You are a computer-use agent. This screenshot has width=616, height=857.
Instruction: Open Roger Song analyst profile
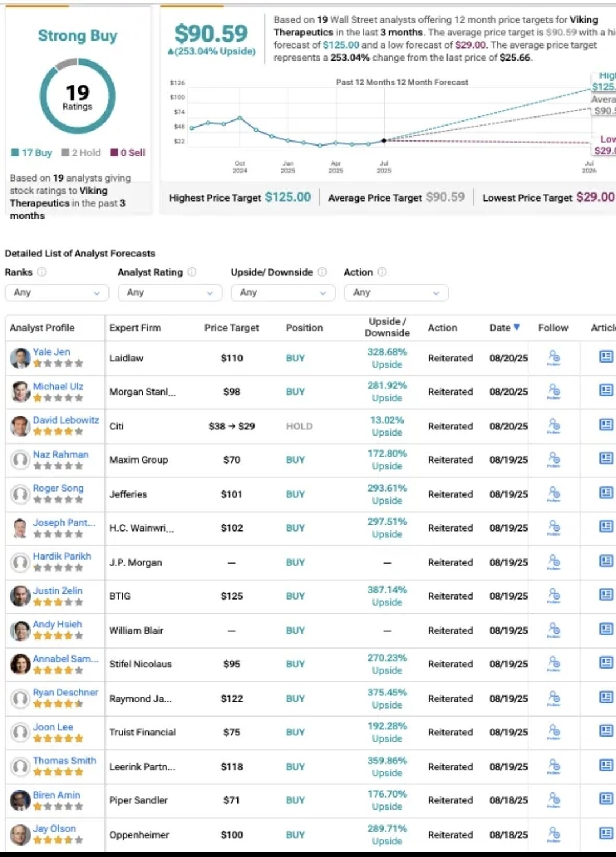click(x=58, y=488)
